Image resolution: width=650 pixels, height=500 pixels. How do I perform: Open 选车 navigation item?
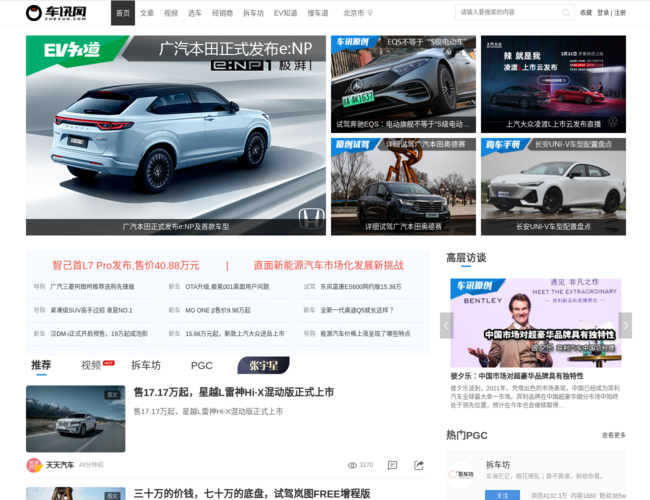point(195,13)
